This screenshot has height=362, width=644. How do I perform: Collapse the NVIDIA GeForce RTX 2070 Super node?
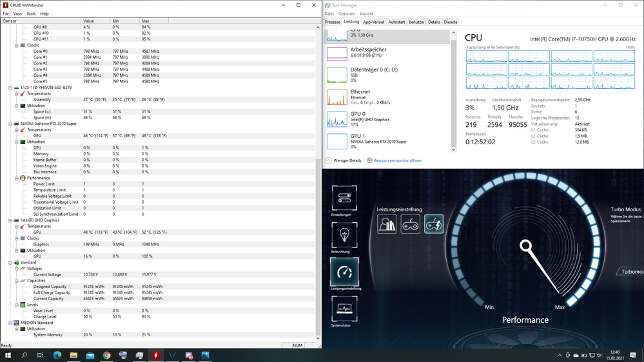(x=10, y=124)
